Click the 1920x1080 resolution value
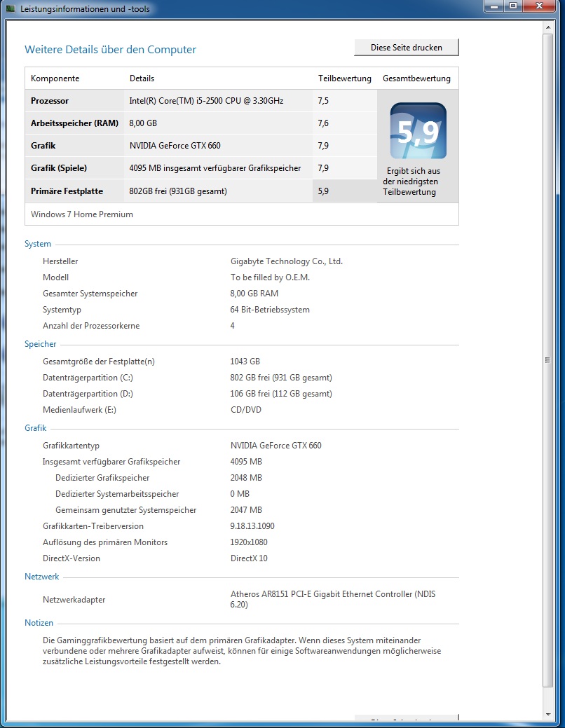This screenshot has height=728, width=565. pyautogui.click(x=249, y=542)
